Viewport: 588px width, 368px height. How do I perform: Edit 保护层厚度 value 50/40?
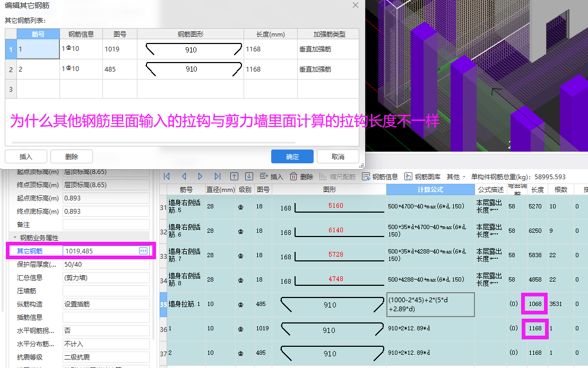pyautogui.click(x=106, y=264)
